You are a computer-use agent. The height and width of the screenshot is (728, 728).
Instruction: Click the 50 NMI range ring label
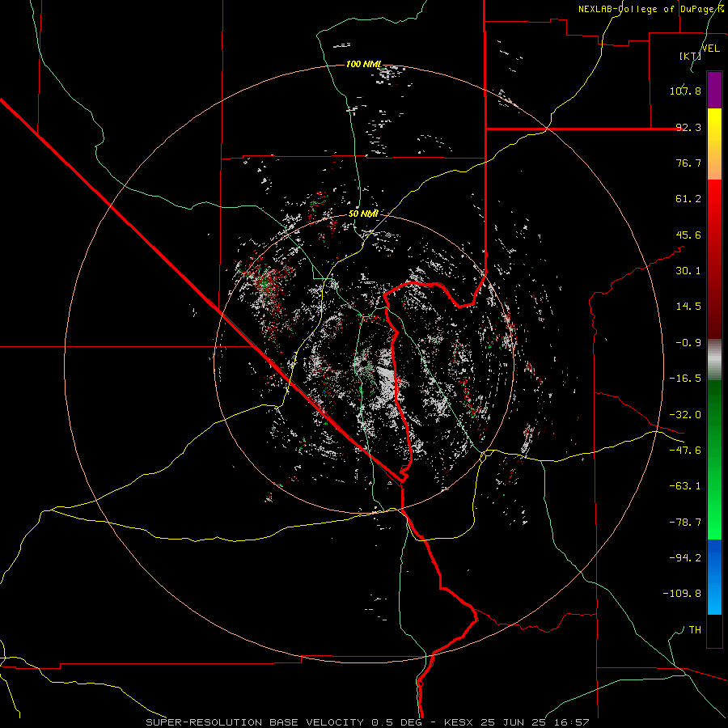(363, 214)
